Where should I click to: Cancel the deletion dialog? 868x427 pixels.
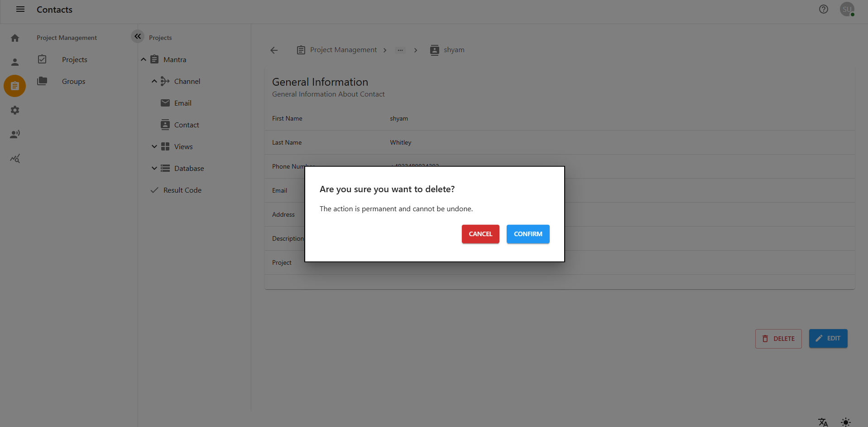point(480,234)
